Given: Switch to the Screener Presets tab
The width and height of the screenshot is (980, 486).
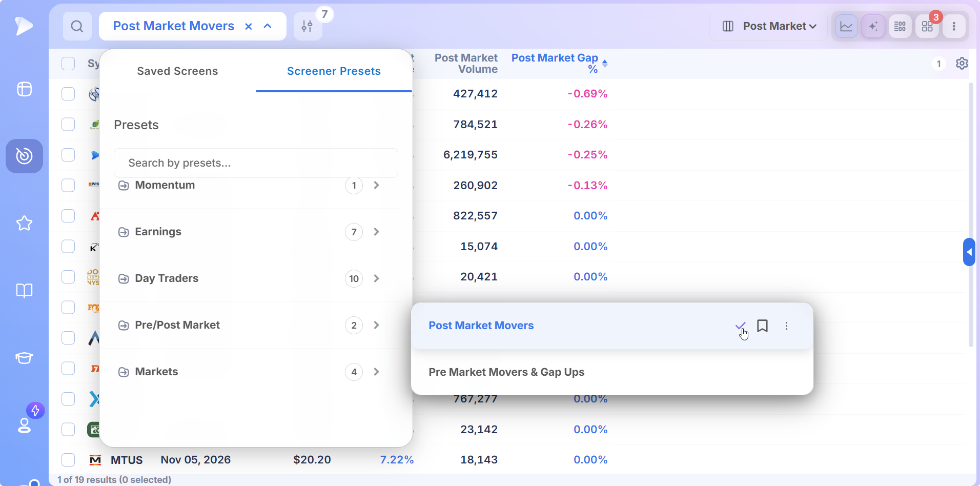Looking at the screenshot, I should click(x=334, y=71).
